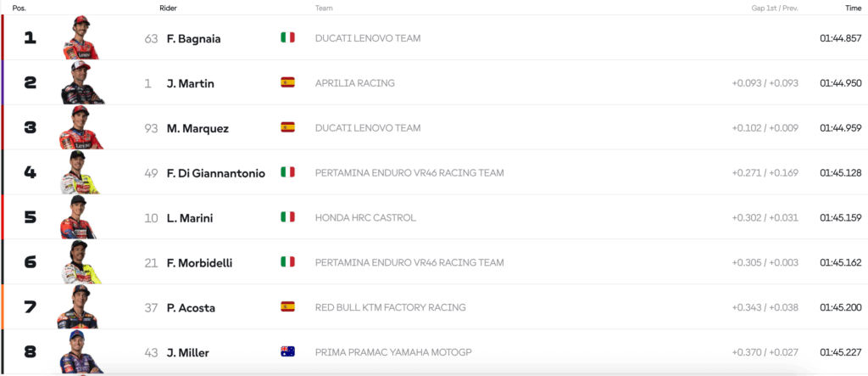Click the Rider column header
The width and height of the screenshot is (868, 376).
(168, 8)
